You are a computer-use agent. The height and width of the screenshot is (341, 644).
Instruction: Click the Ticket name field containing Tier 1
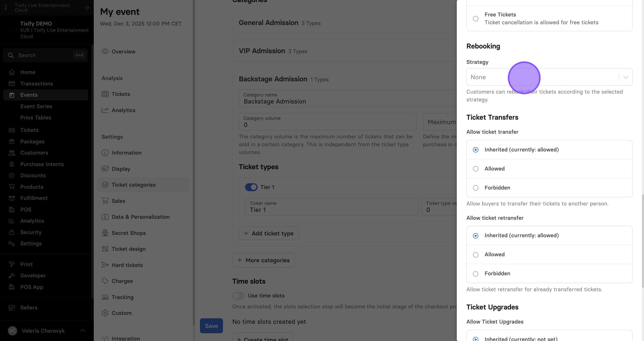332,207
